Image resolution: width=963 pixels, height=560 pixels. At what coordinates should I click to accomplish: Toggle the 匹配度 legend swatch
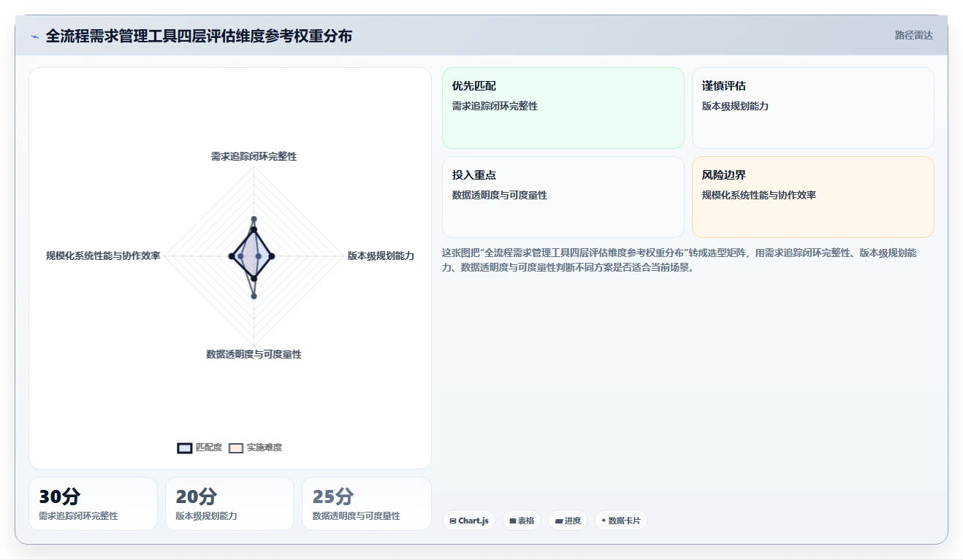coord(185,448)
